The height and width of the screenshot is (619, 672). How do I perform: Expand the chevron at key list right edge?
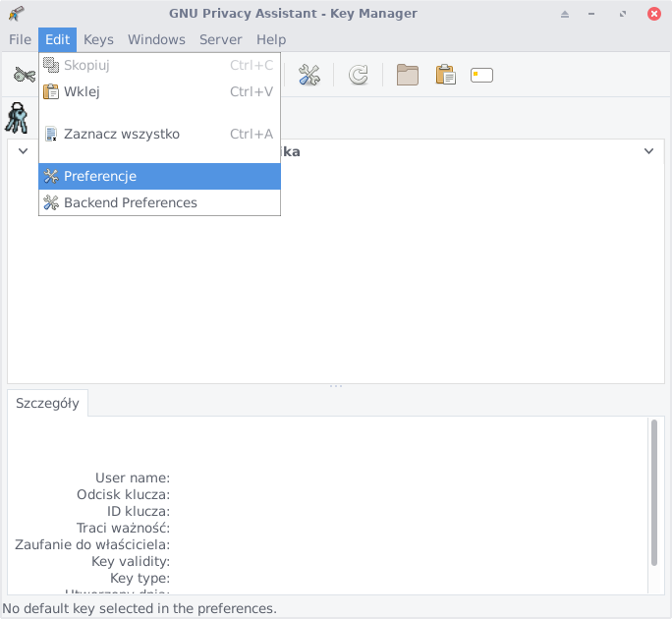click(x=648, y=151)
